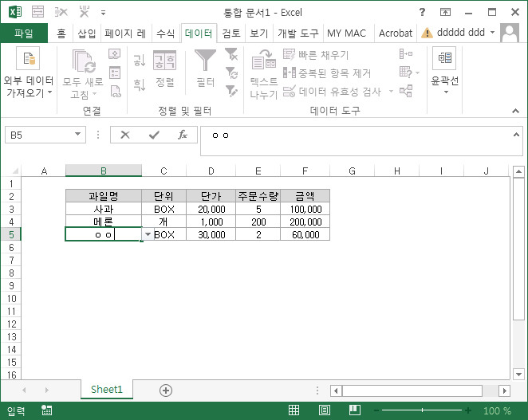Screen dimensions: 528x420
Task: Open the B5 cell validation dropdown
Action: [148, 234]
